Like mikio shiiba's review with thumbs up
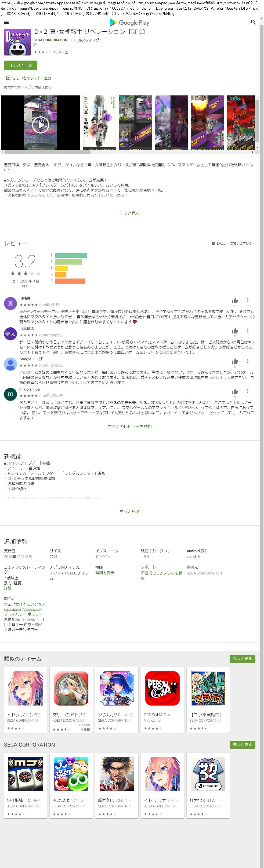264x868 pixels. [x=235, y=392]
